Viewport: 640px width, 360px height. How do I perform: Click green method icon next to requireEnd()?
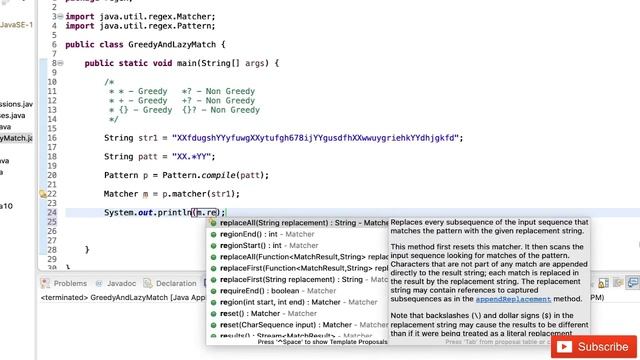click(x=213, y=291)
